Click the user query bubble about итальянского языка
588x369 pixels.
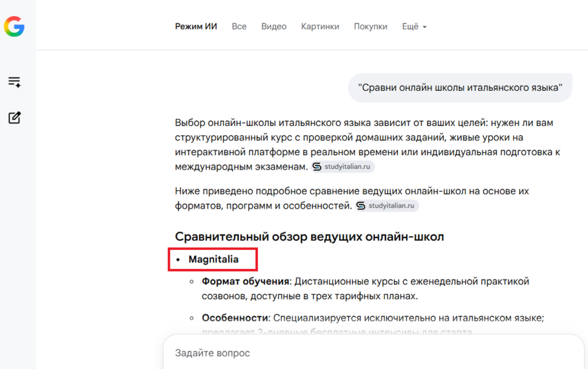coord(460,88)
